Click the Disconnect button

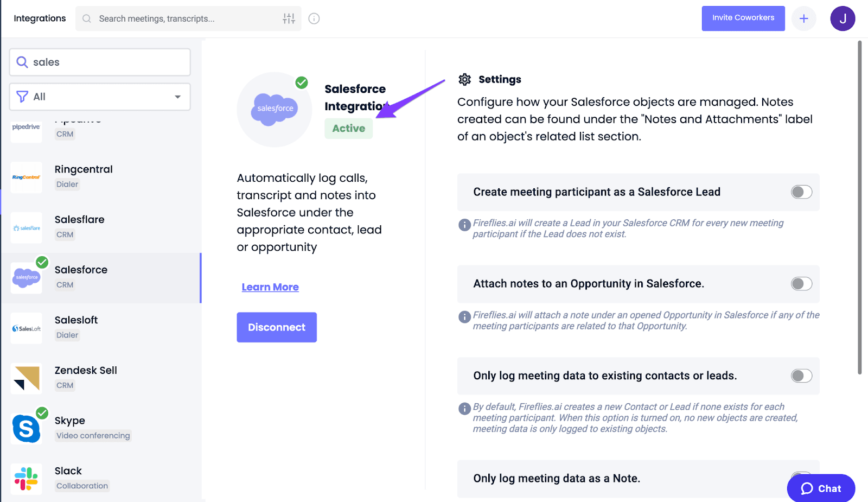pos(277,327)
